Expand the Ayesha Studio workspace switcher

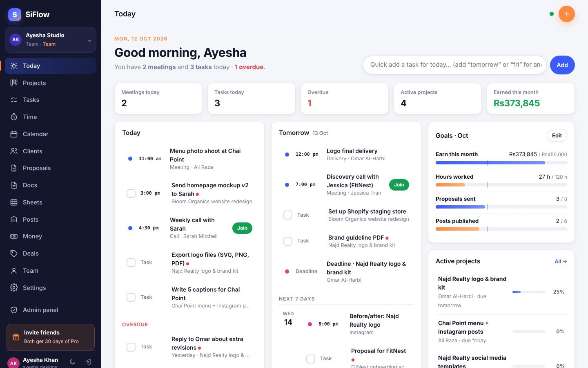pos(51,40)
